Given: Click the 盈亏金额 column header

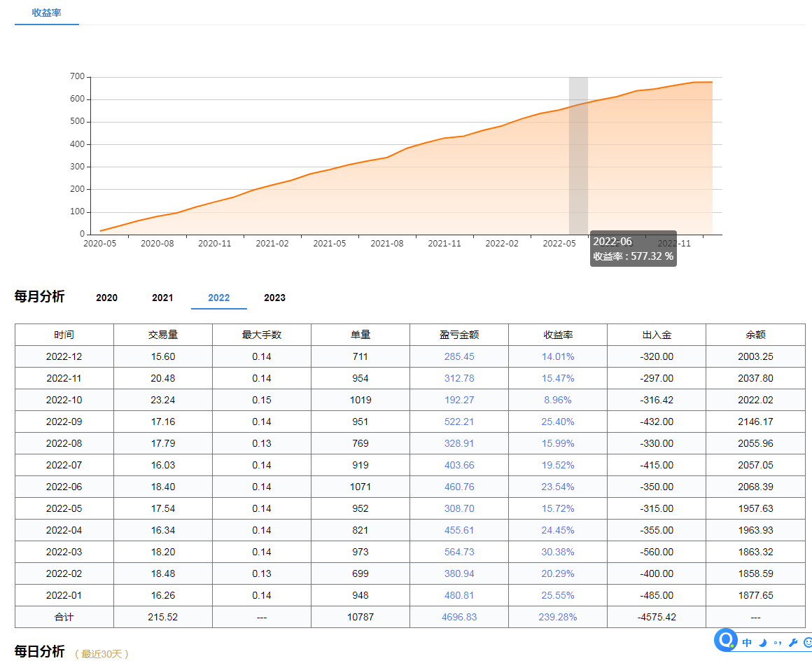Looking at the screenshot, I should coord(459,335).
